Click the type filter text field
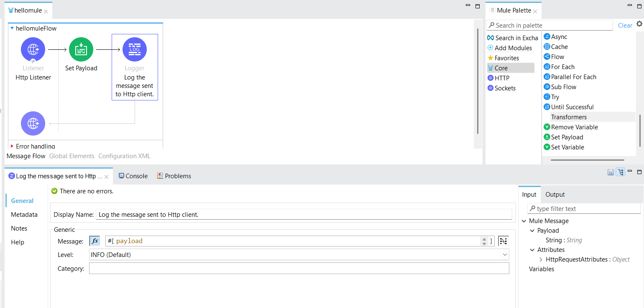 pos(584,208)
